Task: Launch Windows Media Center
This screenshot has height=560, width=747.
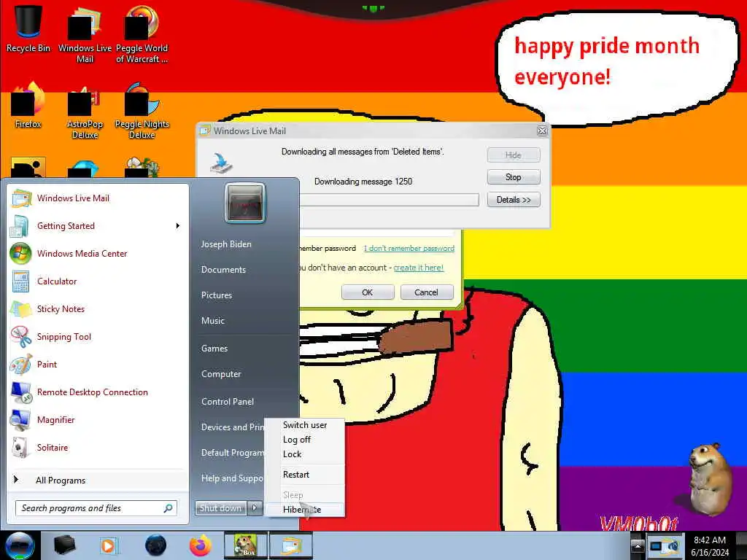Action: point(98,253)
